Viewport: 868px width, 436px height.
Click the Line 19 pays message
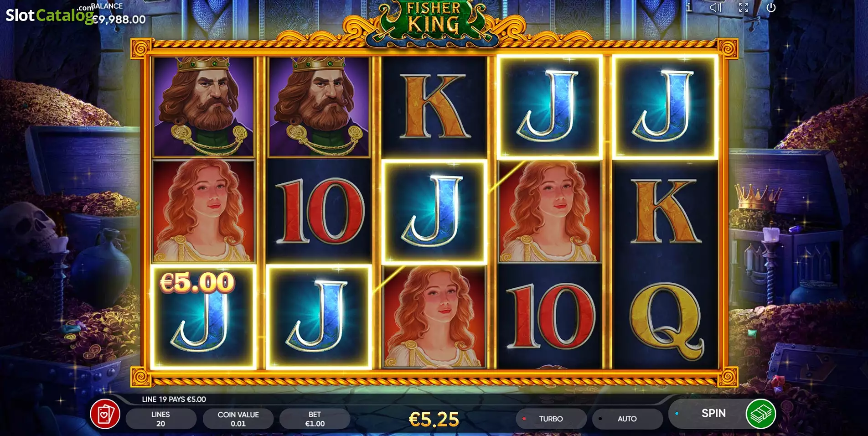[x=174, y=399]
